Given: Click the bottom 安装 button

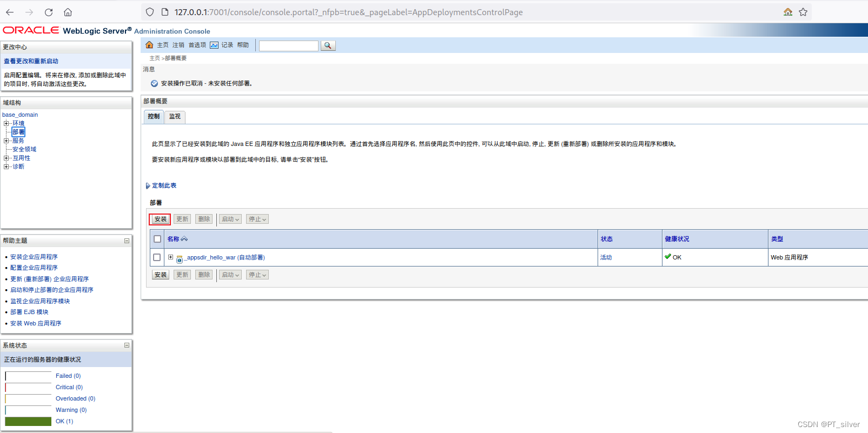Looking at the screenshot, I should point(161,275).
